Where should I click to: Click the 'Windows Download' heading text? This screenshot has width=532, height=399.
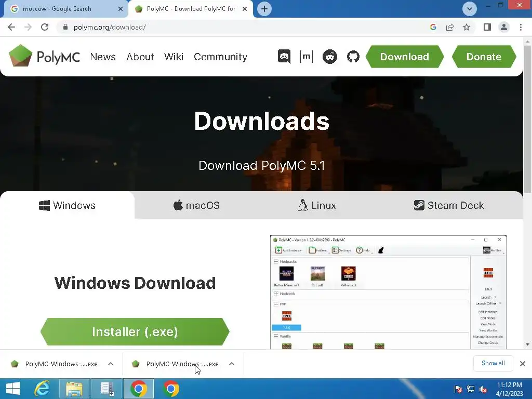[135, 283]
